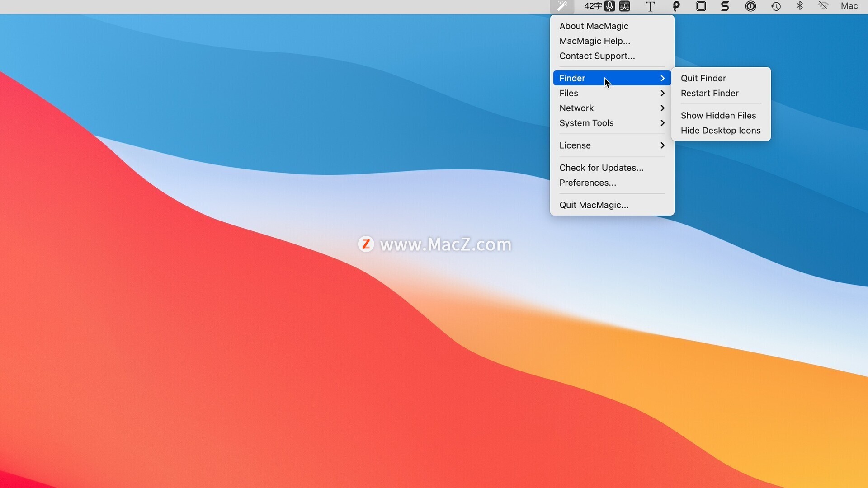This screenshot has height=488, width=868.
Task: Open the Files submenu
Action: (612, 93)
